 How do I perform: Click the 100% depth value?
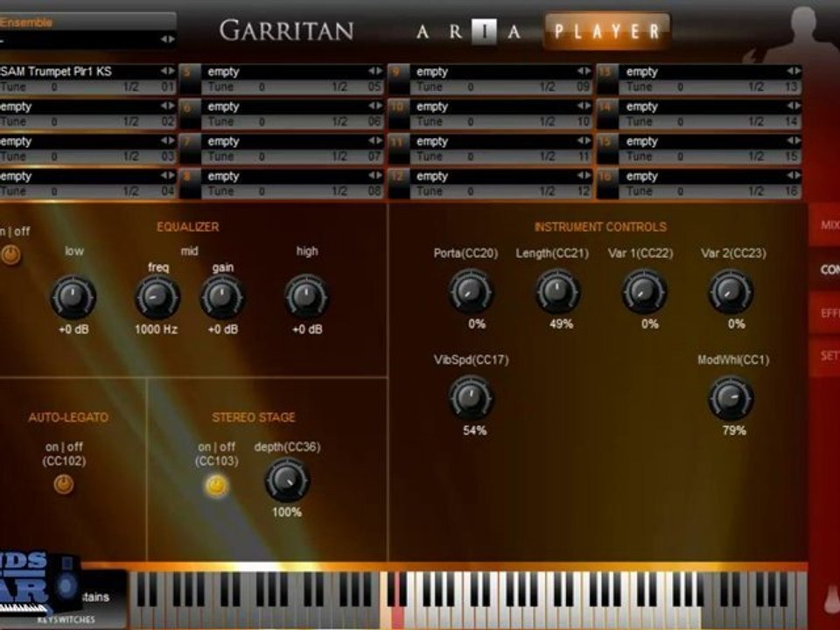pyautogui.click(x=287, y=512)
